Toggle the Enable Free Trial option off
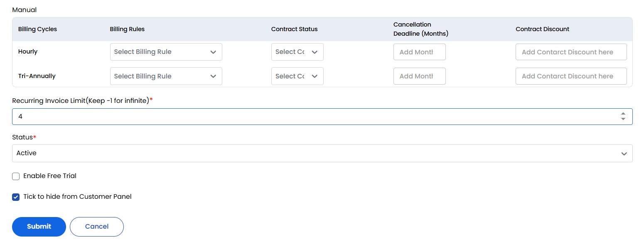The height and width of the screenshot is (249, 644). pyautogui.click(x=15, y=176)
